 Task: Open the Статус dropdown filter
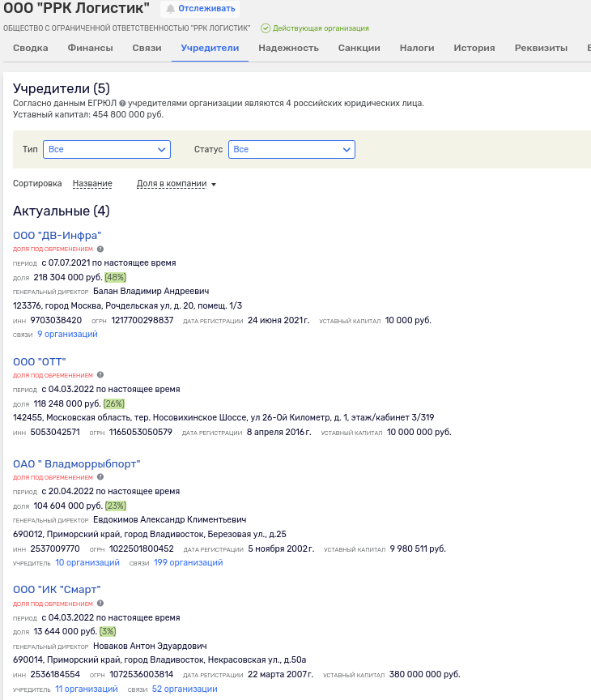[291, 149]
